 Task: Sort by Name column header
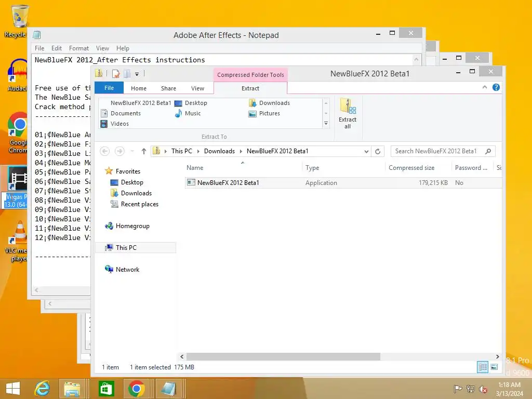coord(243,168)
